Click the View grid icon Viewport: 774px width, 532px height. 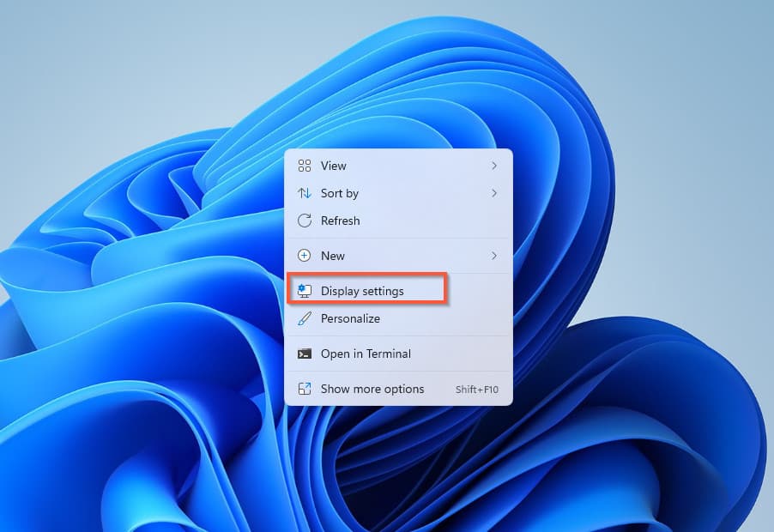point(305,166)
